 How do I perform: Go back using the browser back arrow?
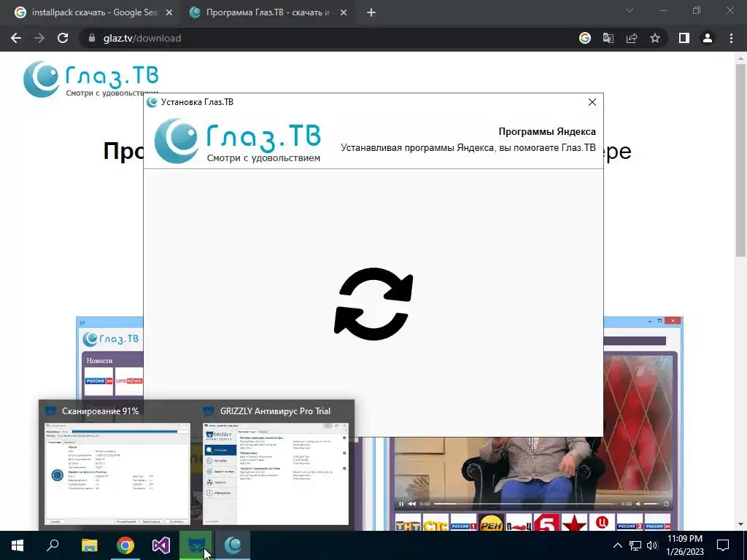click(16, 38)
